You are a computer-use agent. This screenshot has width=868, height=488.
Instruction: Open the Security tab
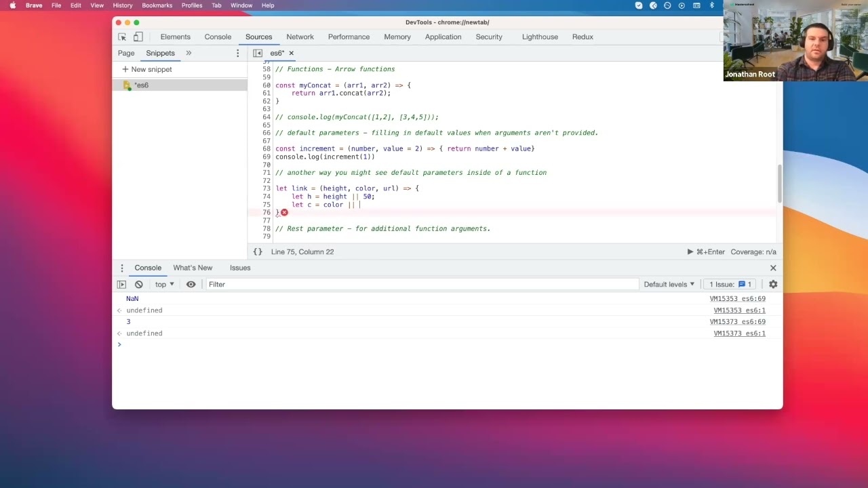pyautogui.click(x=489, y=37)
